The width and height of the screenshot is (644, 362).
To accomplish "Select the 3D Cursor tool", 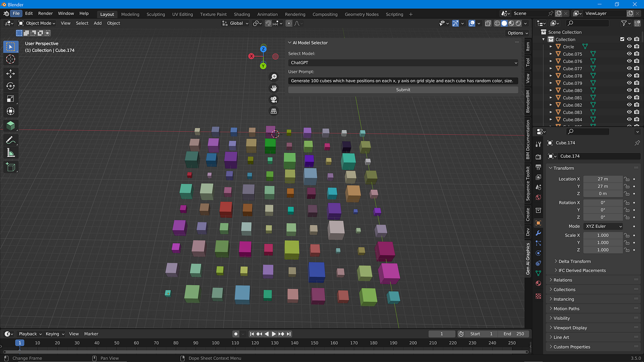I will click(x=10, y=59).
